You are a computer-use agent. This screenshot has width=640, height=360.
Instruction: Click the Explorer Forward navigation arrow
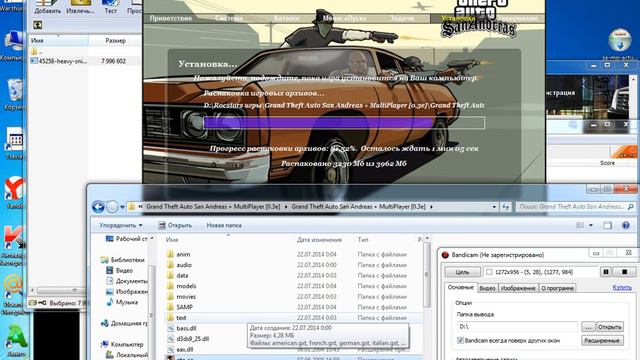[112, 207]
